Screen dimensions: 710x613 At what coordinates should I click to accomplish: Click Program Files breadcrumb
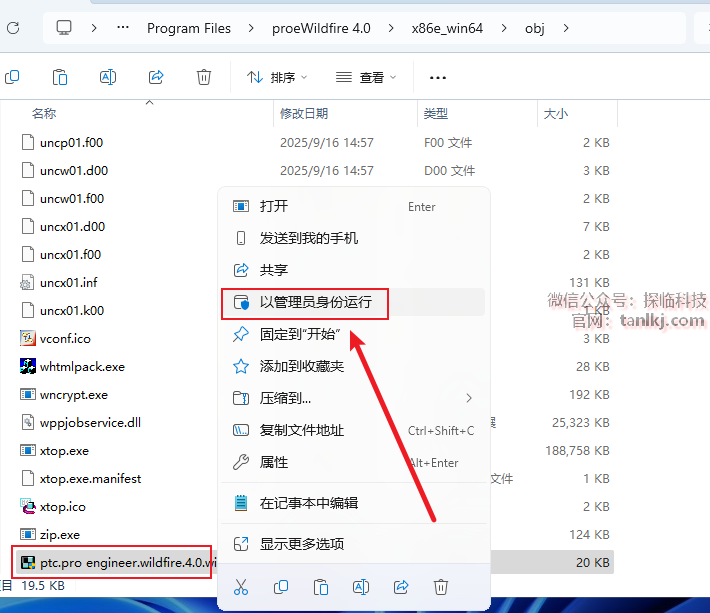tap(189, 28)
